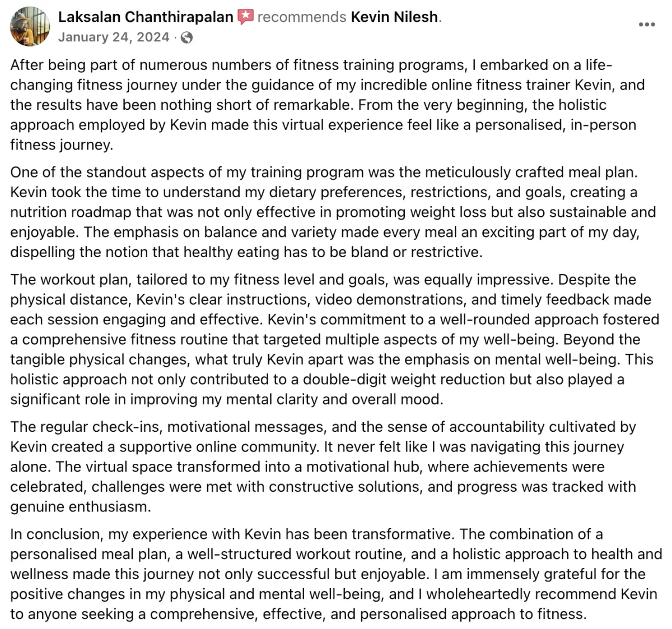Open the three-dot post options menu
This screenshot has height=629, width=672.
pyautogui.click(x=647, y=24)
